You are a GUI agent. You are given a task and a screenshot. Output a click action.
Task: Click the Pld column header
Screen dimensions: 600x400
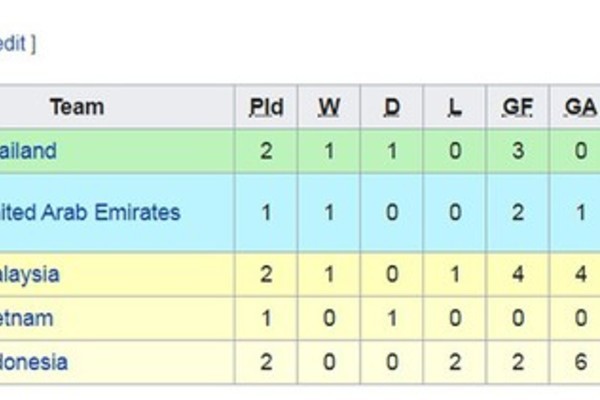point(266,107)
